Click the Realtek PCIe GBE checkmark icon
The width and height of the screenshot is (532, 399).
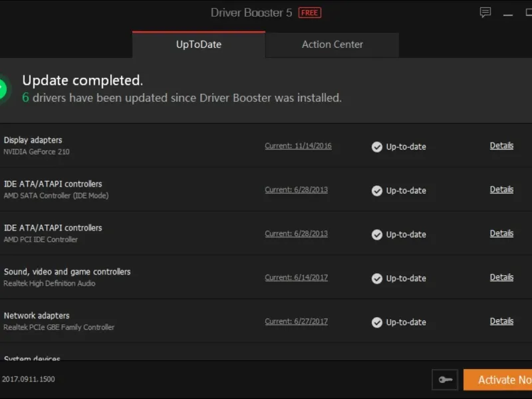coord(376,322)
